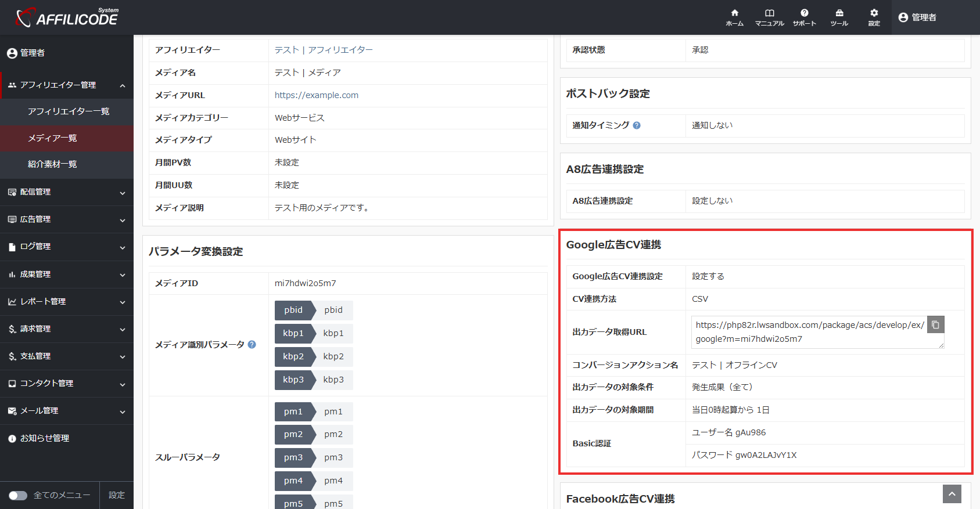Toggle the 全てのメニュー switch
The width and height of the screenshot is (980, 509).
(x=18, y=495)
